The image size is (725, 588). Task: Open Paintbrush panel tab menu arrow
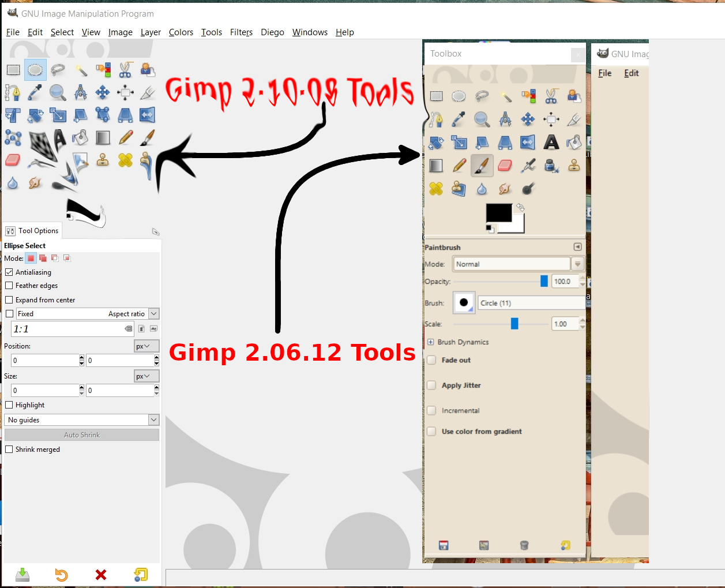pos(577,247)
